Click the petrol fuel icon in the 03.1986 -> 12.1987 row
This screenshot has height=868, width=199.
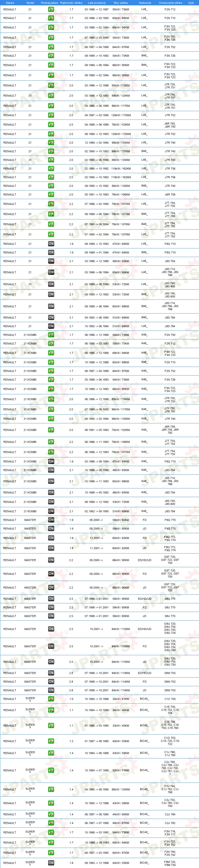tap(51, 9)
